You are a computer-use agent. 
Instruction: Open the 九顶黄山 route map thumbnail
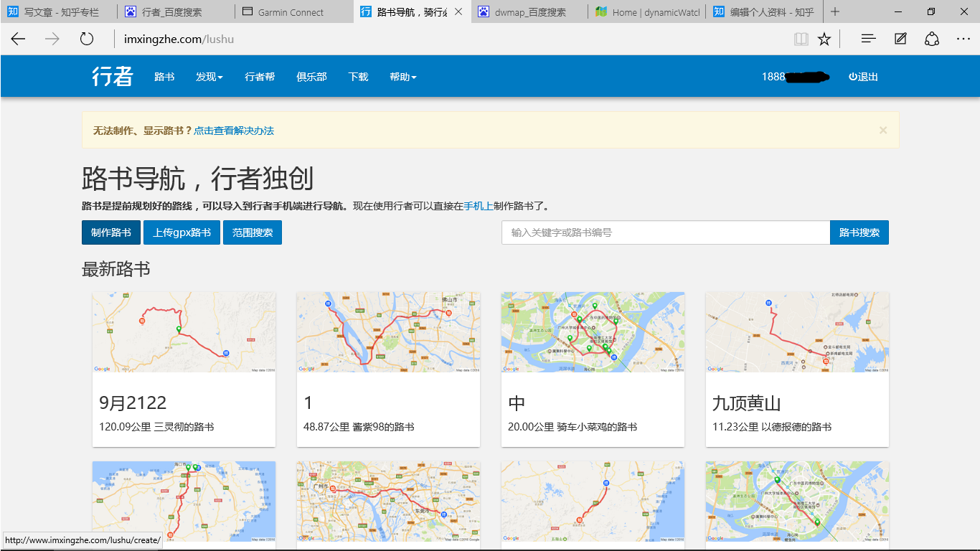point(797,331)
